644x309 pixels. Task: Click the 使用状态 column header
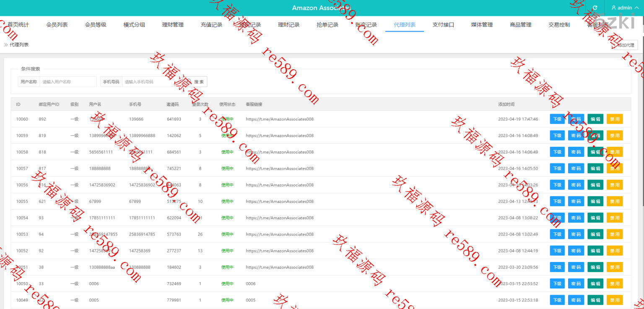click(x=227, y=104)
